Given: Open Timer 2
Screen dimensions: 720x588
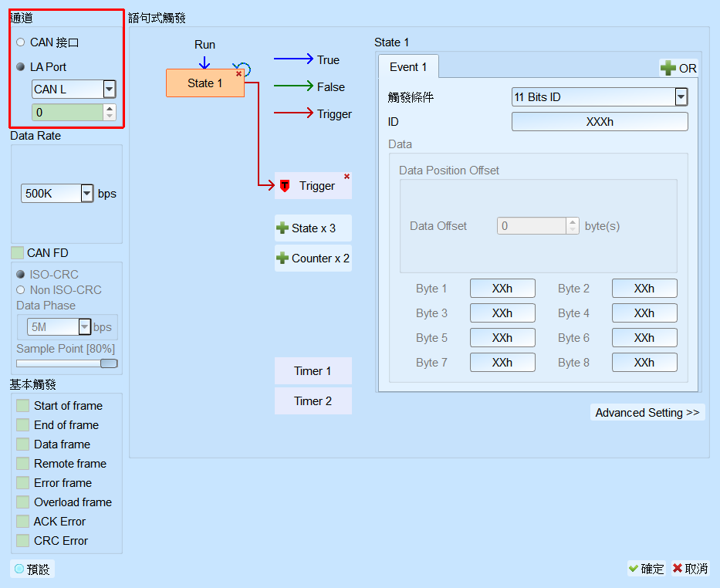Looking at the screenshot, I should tap(313, 401).
